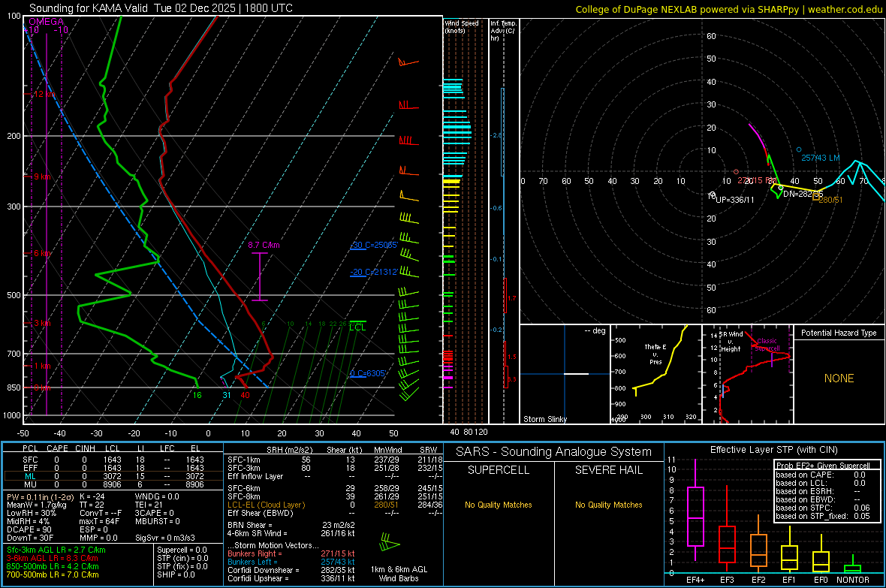Click the "Supercell = 0.0" composite value
The image size is (886, 588).
(x=182, y=550)
